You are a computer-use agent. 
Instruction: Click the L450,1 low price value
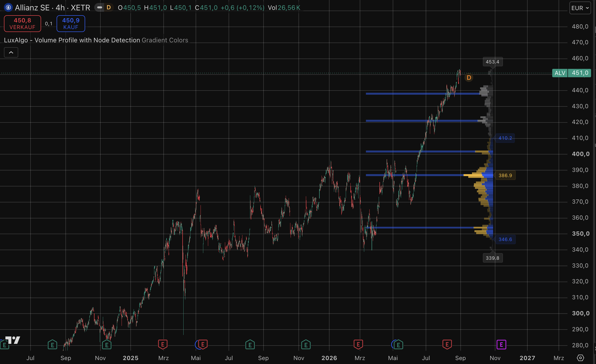(181, 8)
